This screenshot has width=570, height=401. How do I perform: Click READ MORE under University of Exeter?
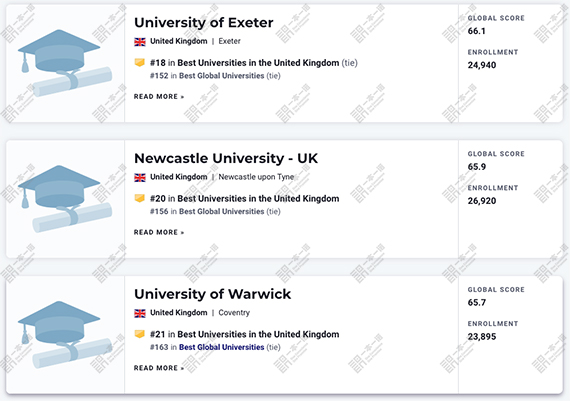159,96
